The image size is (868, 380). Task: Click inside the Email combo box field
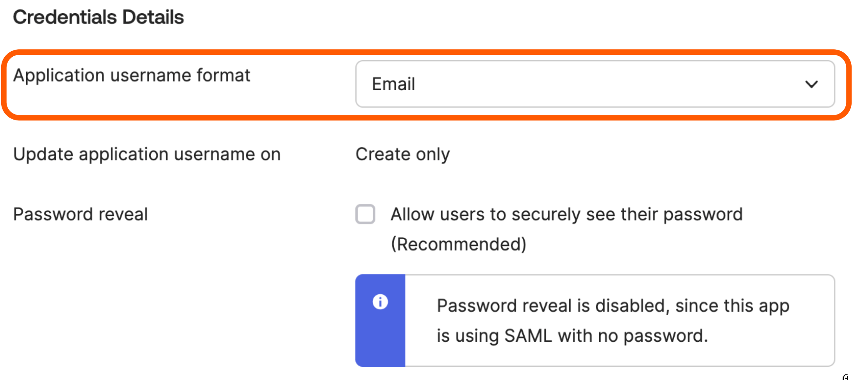[547, 84]
